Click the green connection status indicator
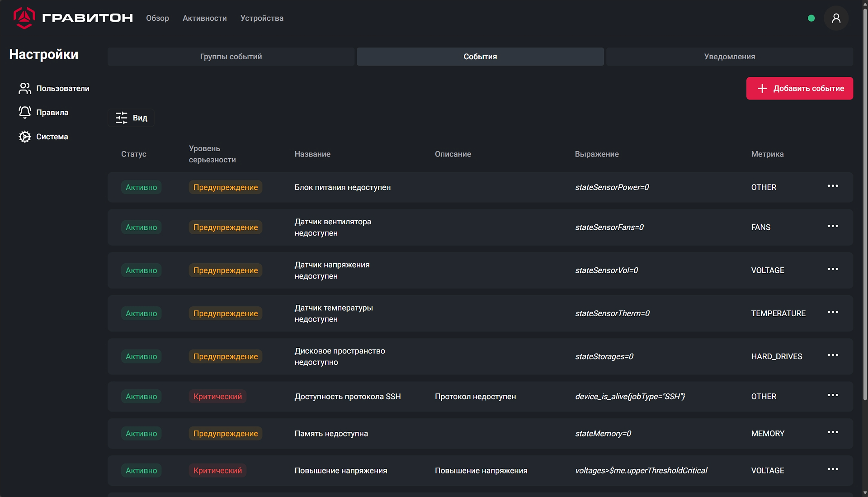The width and height of the screenshot is (868, 497). pos(811,18)
